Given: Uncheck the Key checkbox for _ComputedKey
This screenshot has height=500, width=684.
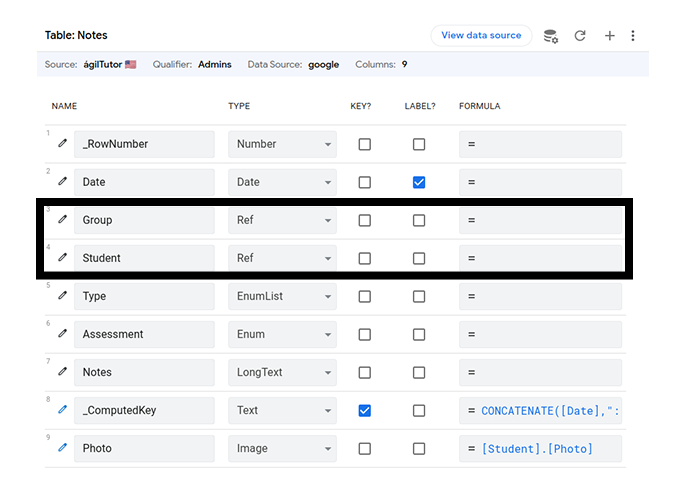Looking at the screenshot, I should coord(365,410).
